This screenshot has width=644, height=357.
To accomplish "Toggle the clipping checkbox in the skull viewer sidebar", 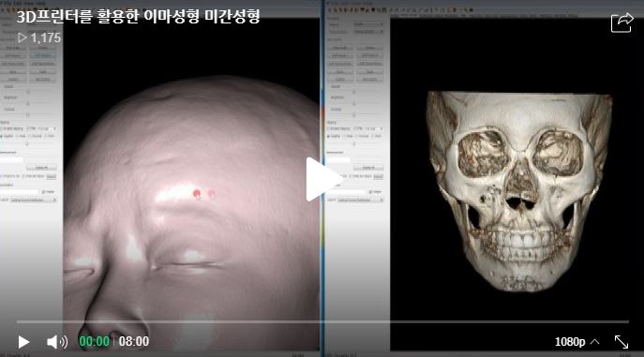I will 329,129.
